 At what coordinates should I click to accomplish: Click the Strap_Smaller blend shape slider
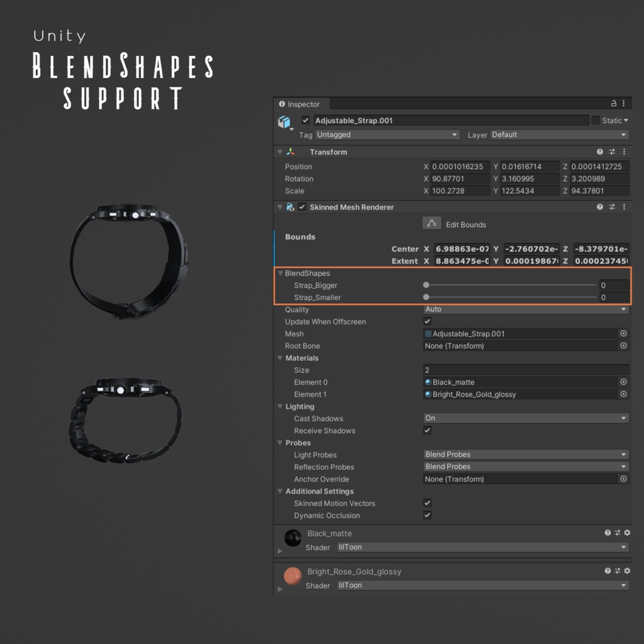pyautogui.click(x=509, y=297)
